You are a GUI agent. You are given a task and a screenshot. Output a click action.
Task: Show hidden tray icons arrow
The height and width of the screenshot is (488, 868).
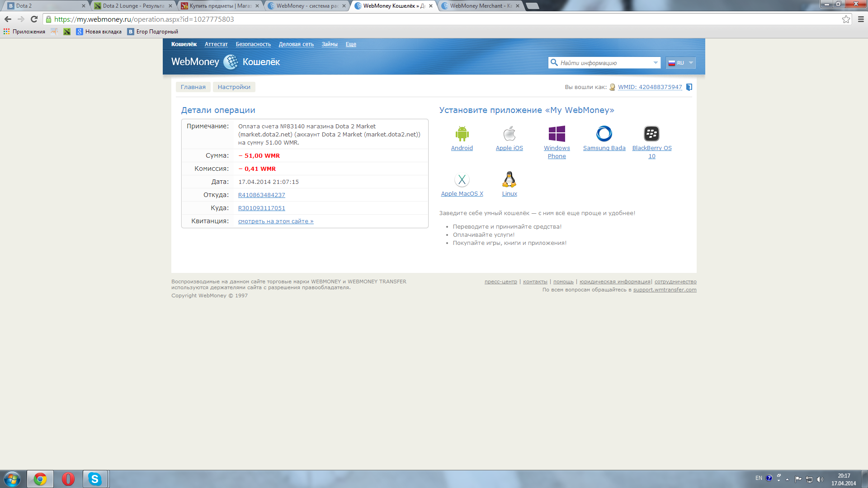coord(788,479)
